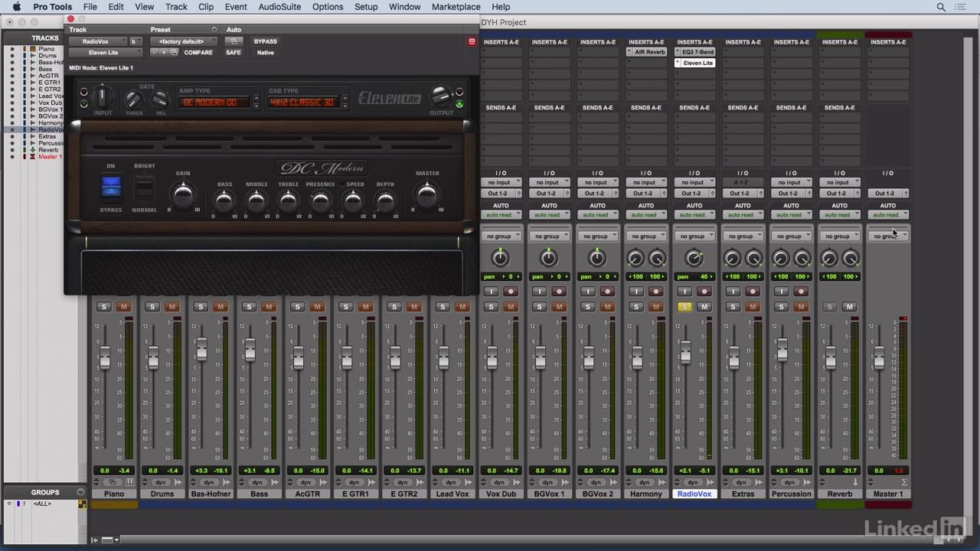
Task: Open the Window menu
Action: click(404, 7)
